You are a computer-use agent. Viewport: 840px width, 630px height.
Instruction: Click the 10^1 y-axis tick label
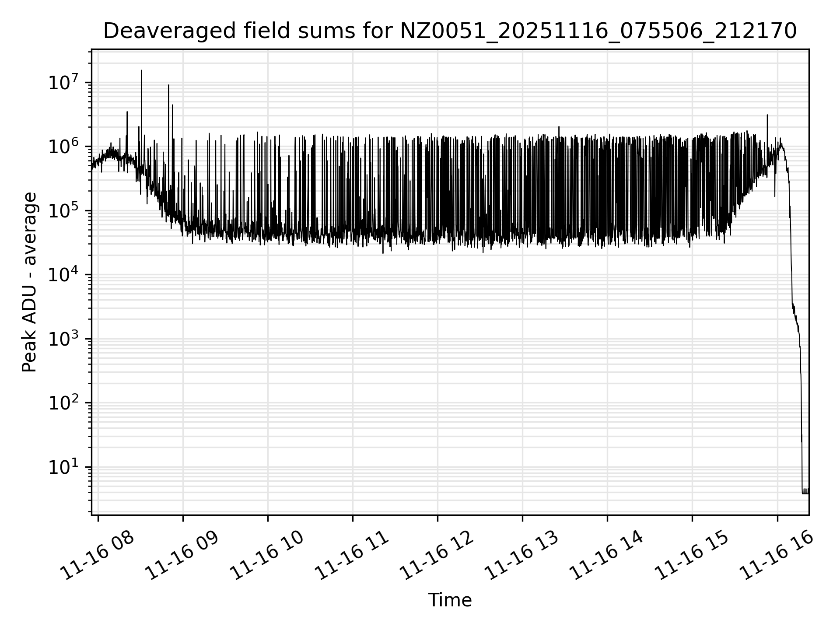(63, 467)
